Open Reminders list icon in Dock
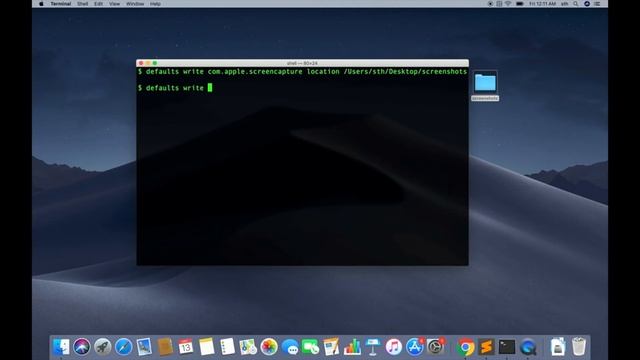 [x=227, y=347]
